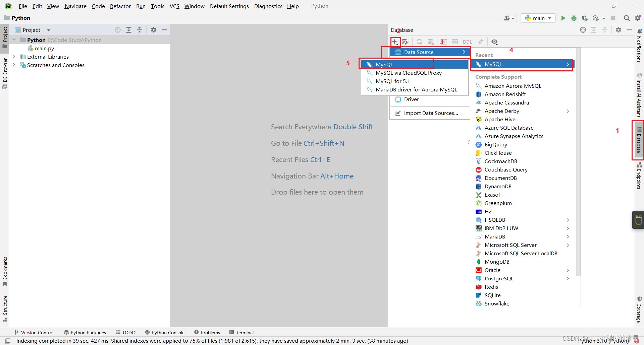The image size is (644, 345).
Task: Click the Debug bug icon
Action: coord(574,18)
